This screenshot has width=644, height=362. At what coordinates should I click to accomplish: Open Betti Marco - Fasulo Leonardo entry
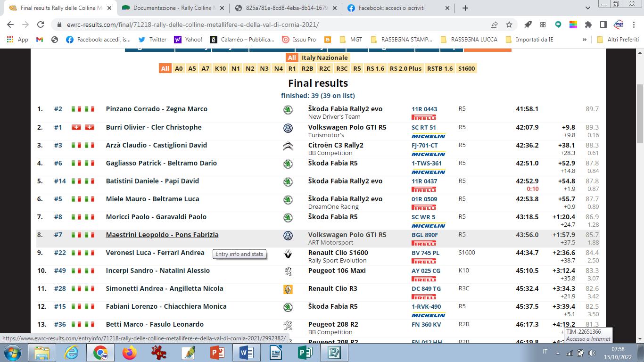155,324
